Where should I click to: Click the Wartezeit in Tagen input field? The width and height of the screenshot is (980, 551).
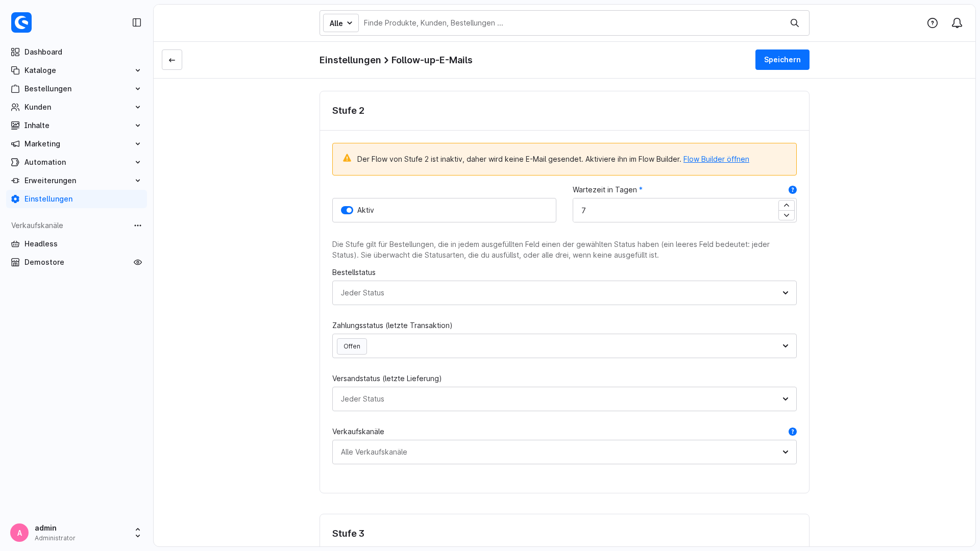coord(675,210)
